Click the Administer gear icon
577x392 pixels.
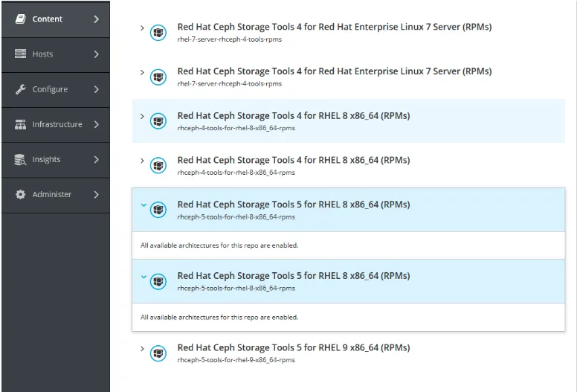click(x=21, y=194)
